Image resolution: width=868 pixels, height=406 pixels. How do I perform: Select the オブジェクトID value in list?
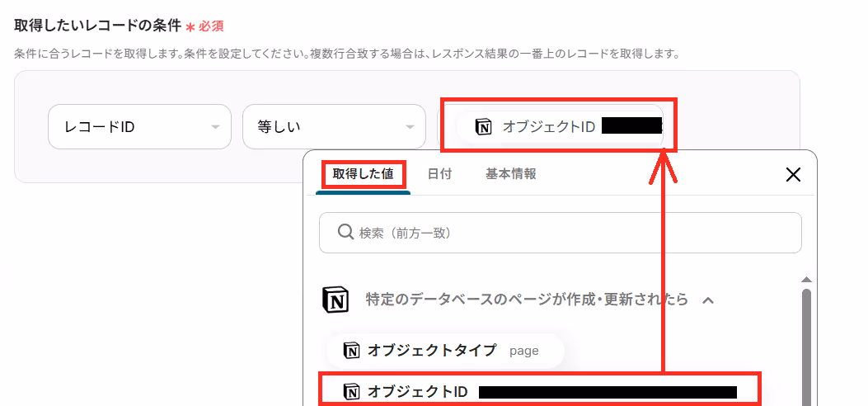540,392
